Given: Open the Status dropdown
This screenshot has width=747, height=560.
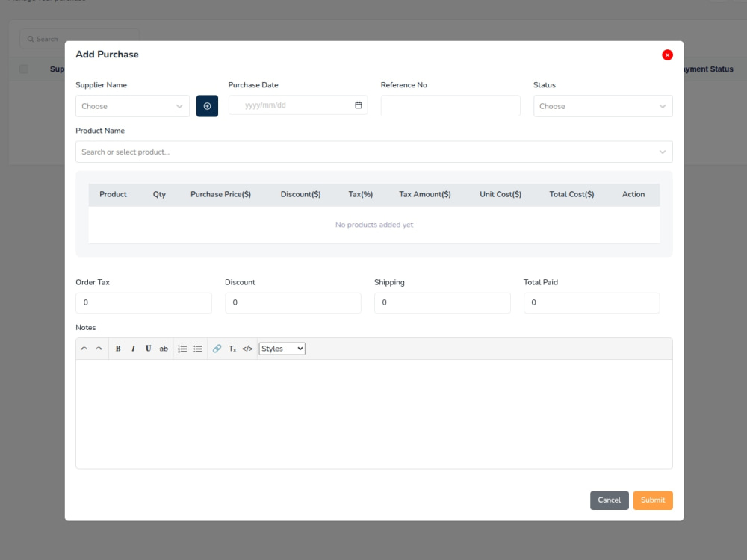Looking at the screenshot, I should tap(603, 106).
